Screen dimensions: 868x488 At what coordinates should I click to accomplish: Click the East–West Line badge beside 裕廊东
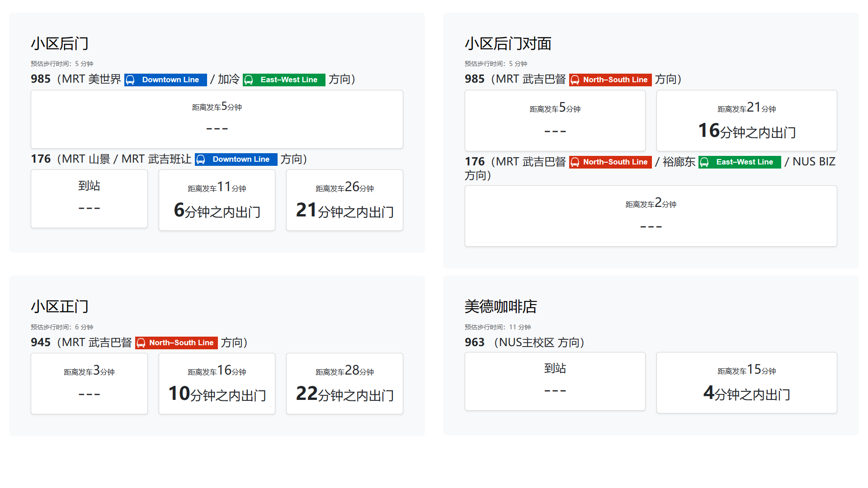click(739, 162)
